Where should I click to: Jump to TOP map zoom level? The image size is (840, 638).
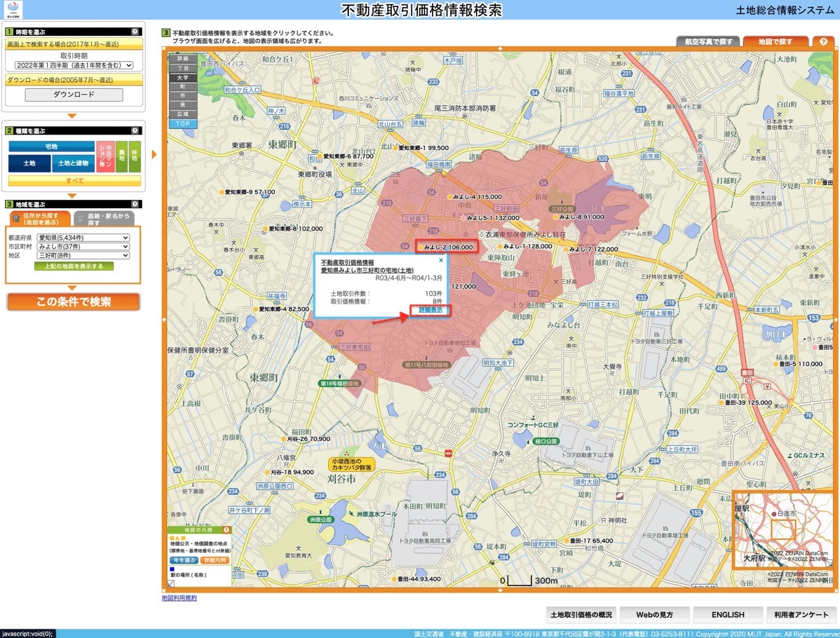click(183, 123)
